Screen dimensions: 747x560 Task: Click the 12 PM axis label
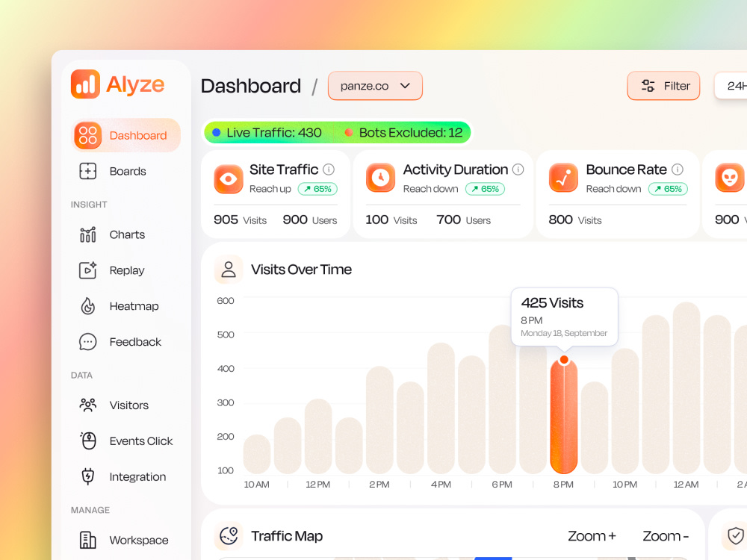click(x=317, y=485)
